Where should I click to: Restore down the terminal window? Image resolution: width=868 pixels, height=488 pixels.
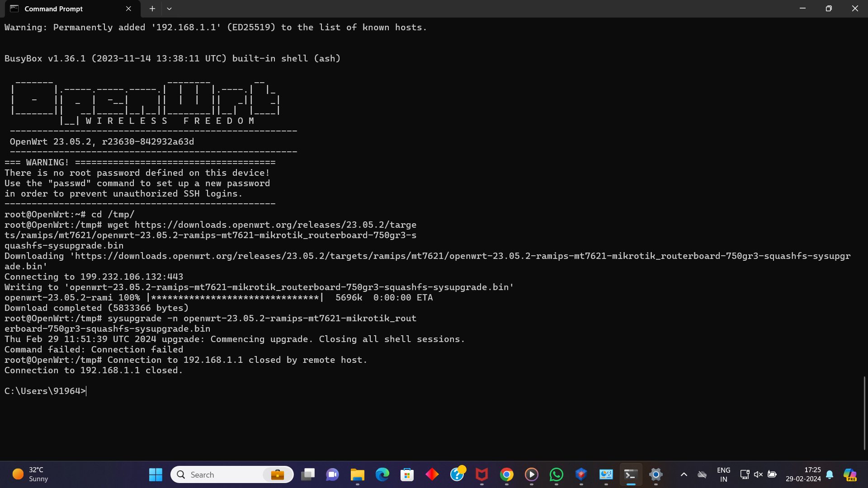(829, 9)
